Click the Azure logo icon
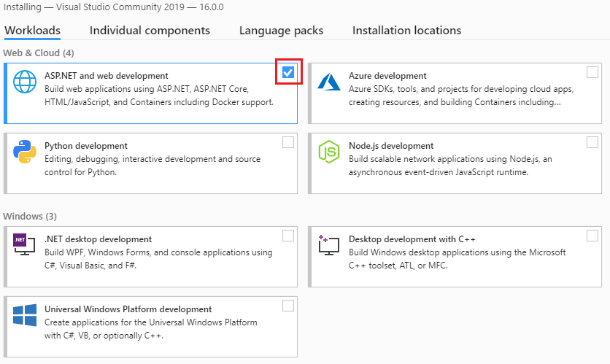 pyautogui.click(x=329, y=82)
